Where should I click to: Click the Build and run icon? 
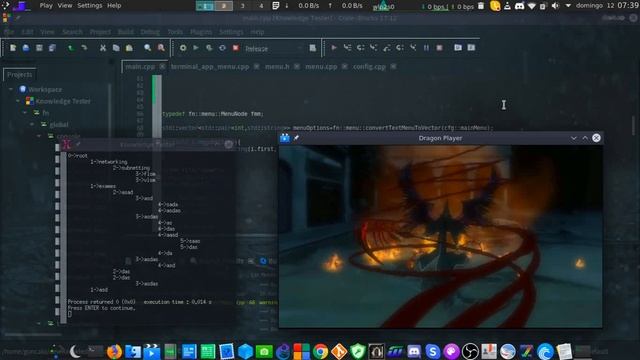point(209,48)
